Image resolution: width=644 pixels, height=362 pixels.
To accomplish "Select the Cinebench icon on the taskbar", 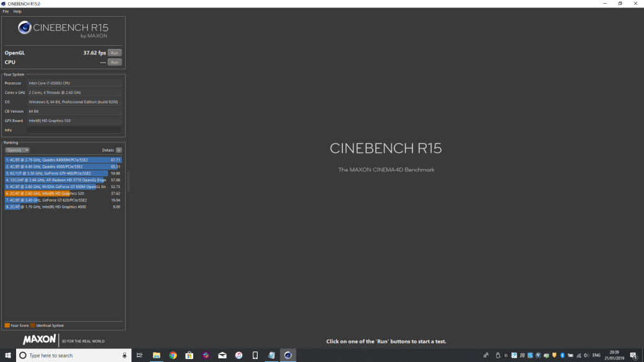I will pyautogui.click(x=287, y=355).
